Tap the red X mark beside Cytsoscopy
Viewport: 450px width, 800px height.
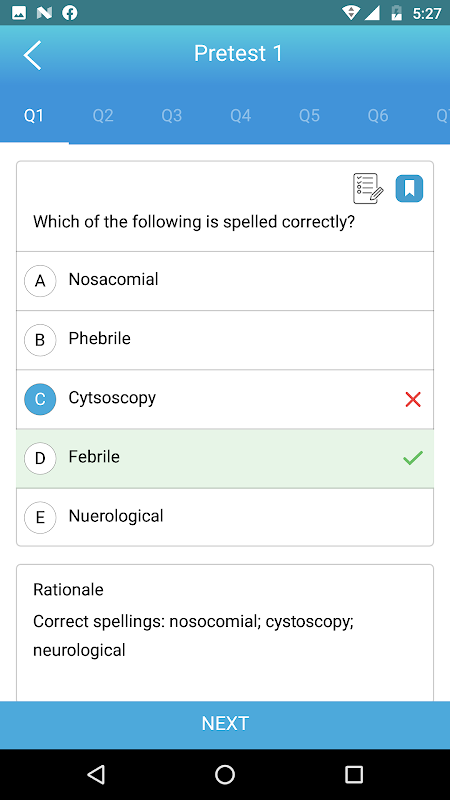coord(413,399)
